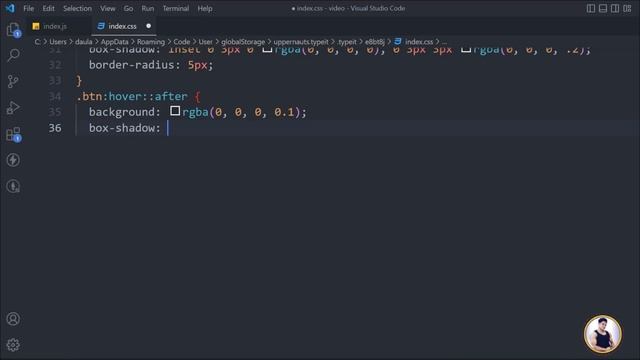The image size is (640, 360).
Task: Click the uppernauts.typeit breadcrumb segment
Action: click(x=301, y=42)
